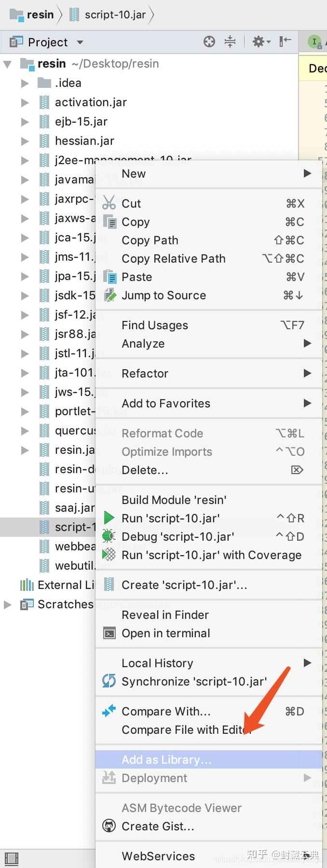Image resolution: width=327 pixels, height=868 pixels.
Task: Click the GitHub icon next to Create Gist
Action: [109, 826]
